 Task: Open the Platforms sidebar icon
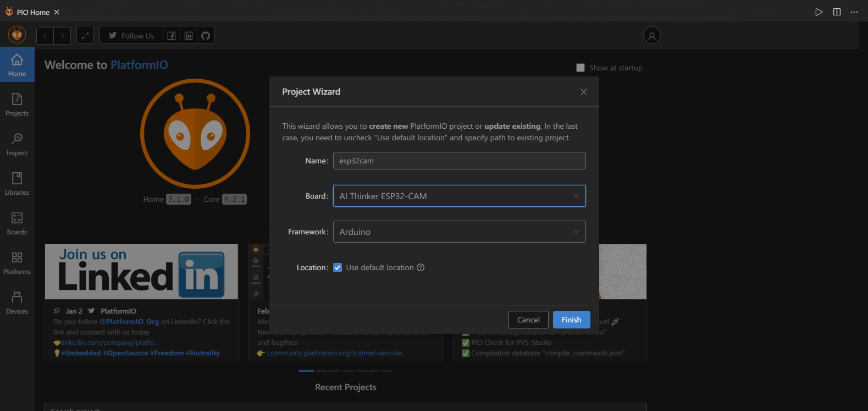point(17,262)
